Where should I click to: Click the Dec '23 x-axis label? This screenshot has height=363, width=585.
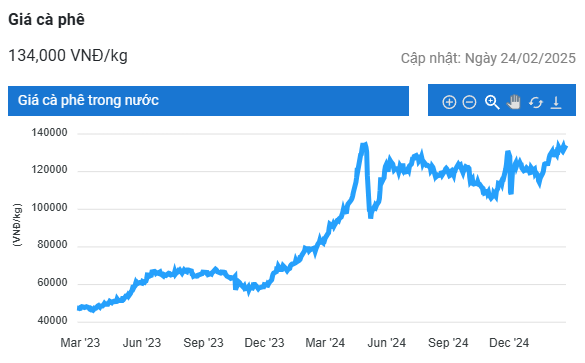[x=264, y=342]
